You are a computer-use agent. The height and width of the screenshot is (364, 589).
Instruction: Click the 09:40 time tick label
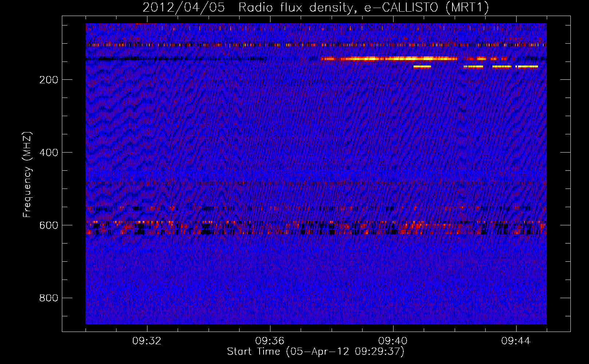393,341
